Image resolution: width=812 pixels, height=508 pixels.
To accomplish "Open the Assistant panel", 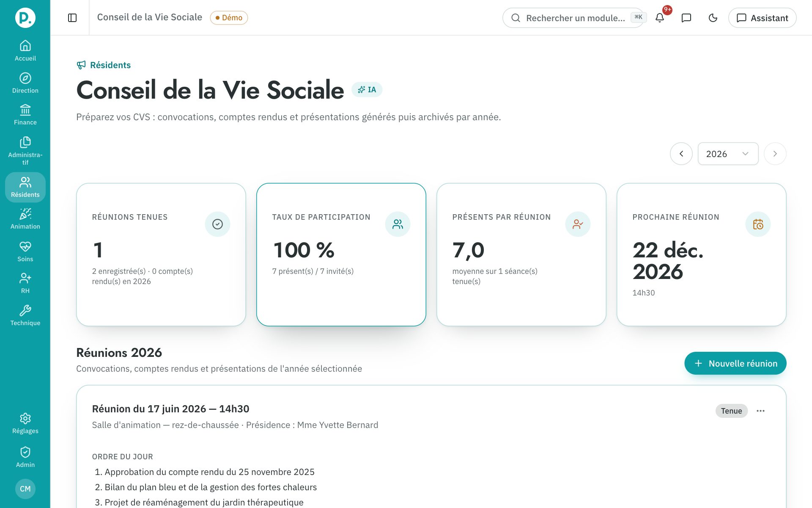I will tap(762, 18).
